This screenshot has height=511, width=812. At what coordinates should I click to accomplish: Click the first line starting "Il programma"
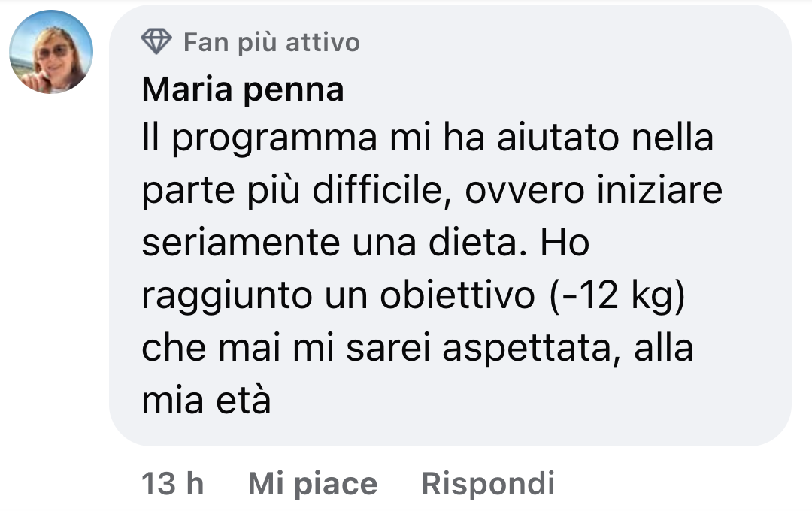(x=426, y=140)
